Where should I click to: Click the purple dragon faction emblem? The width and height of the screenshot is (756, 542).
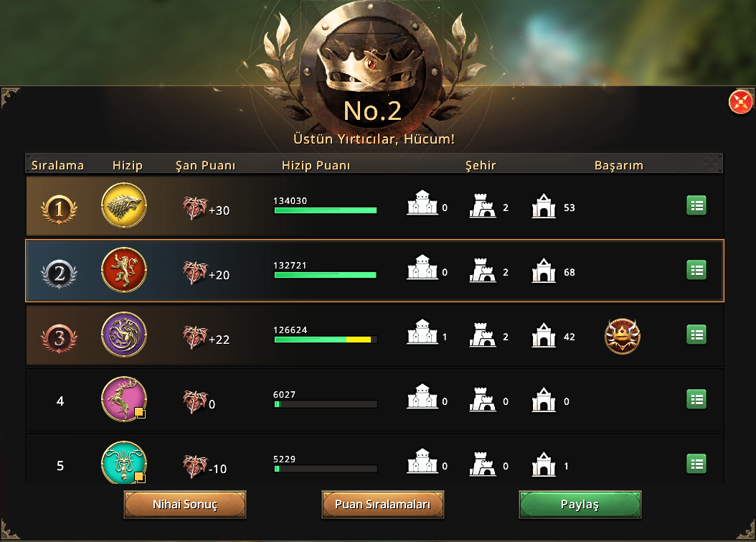pos(124,335)
